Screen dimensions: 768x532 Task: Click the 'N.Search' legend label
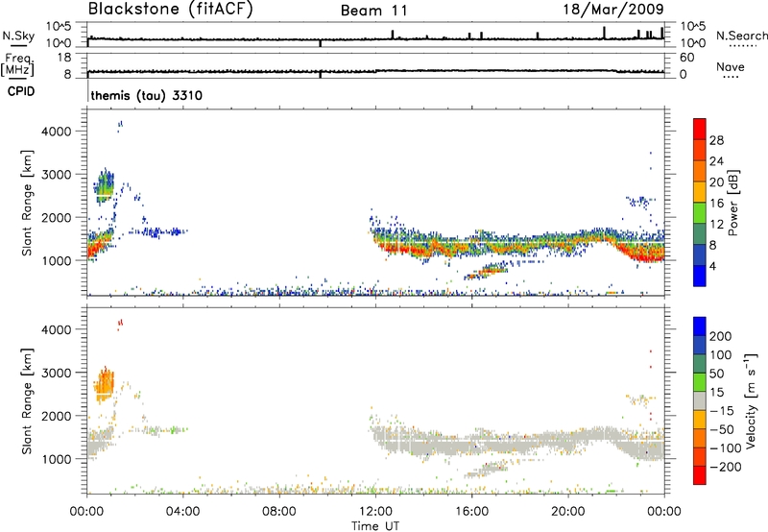[741, 36]
